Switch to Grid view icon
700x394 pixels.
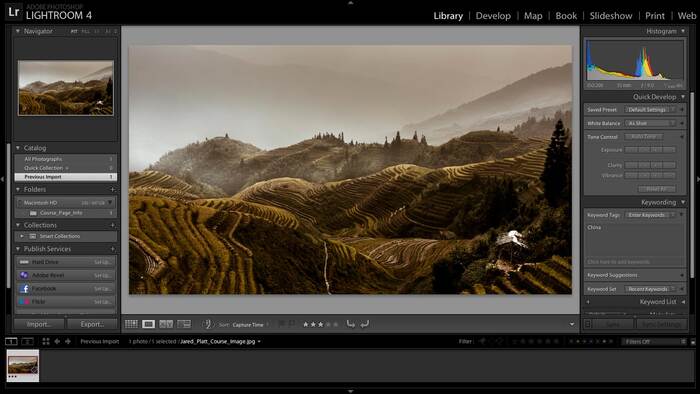tap(131, 324)
